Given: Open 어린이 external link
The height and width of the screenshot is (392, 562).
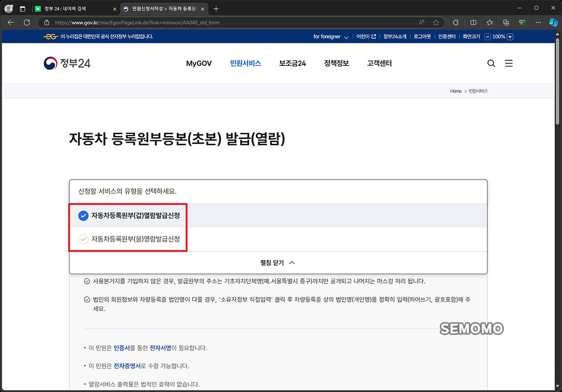Looking at the screenshot, I should pyautogui.click(x=366, y=37).
